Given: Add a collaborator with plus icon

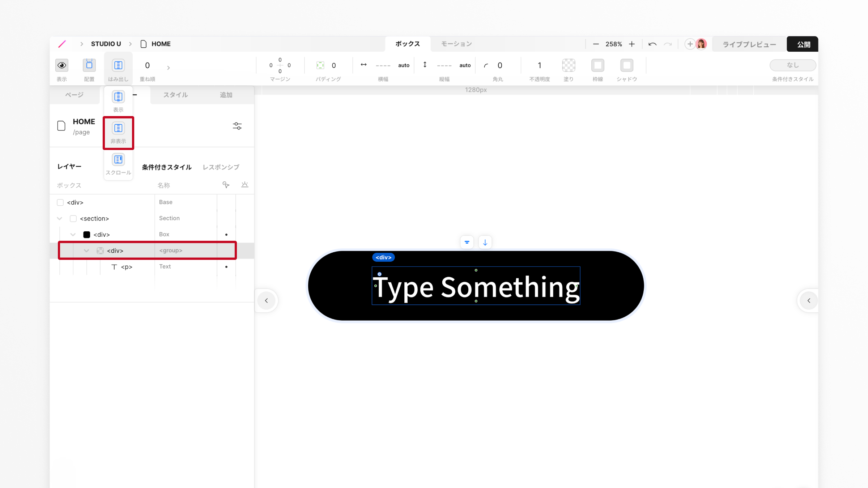Looking at the screenshot, I should pyautogui.click(x=690, y=44).
